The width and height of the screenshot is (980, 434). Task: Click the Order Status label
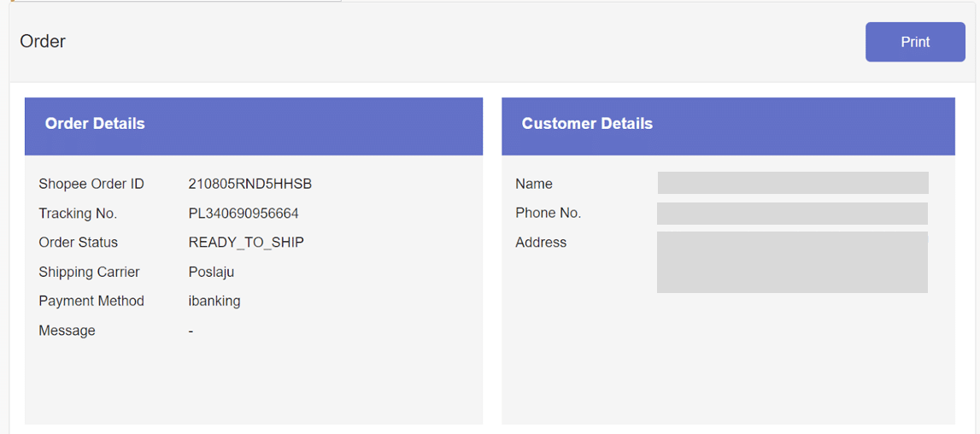pyautogui.click(x=79, y=243)
